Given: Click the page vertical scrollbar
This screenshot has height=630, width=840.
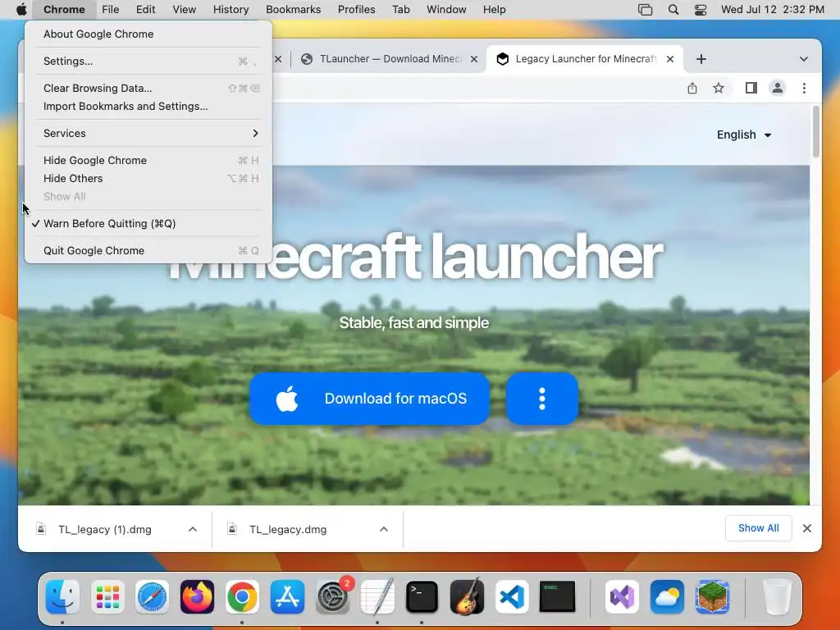Looking at the screenshot, I should coord(815,132).
